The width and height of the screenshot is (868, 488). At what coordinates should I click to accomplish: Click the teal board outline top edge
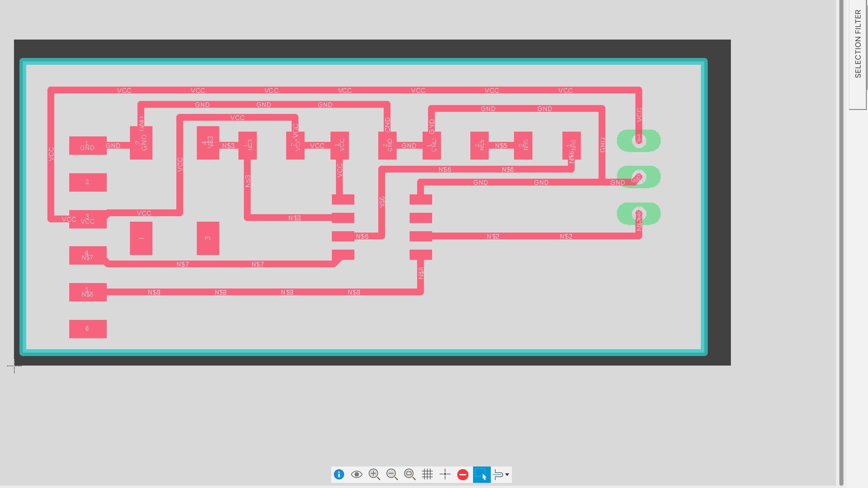point(341,62)
